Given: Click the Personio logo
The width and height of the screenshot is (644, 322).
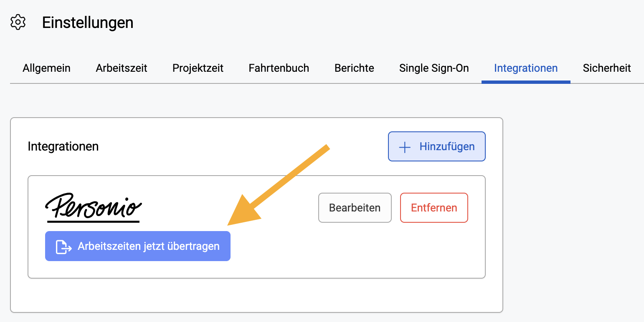Looking at the screenshot, I should [x=93, y=207].
